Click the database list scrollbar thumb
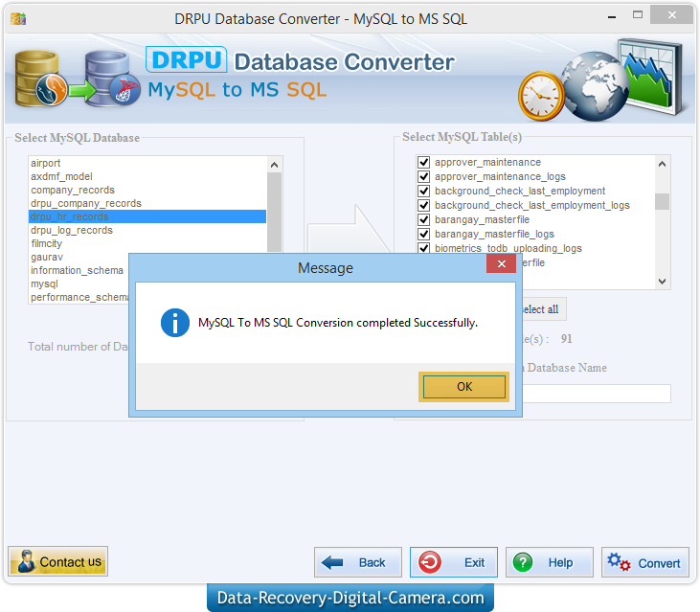 pos(275,213)
